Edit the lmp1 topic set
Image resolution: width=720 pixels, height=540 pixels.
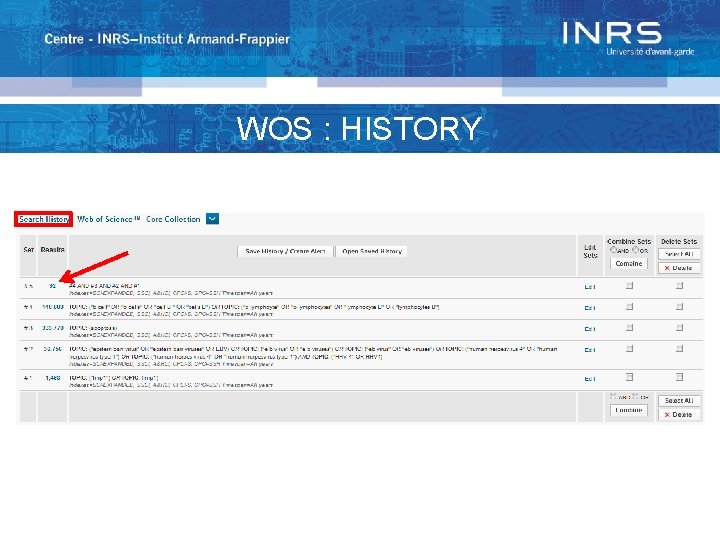tap(590, 379)
